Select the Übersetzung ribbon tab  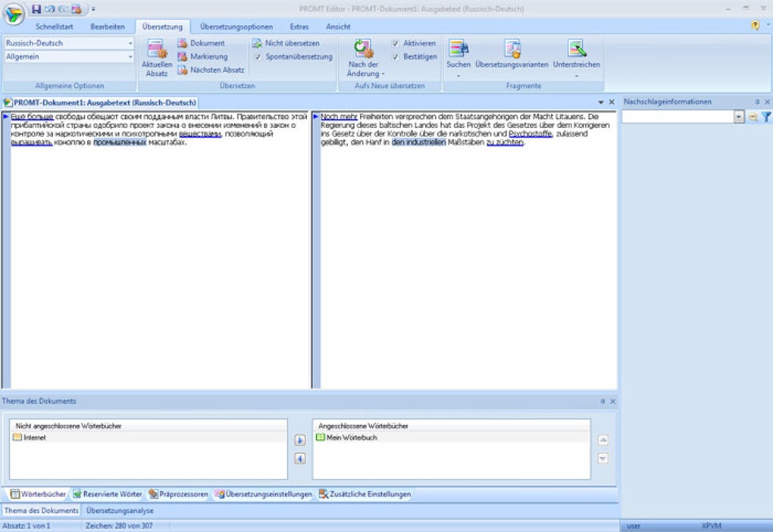click(162, 27)
